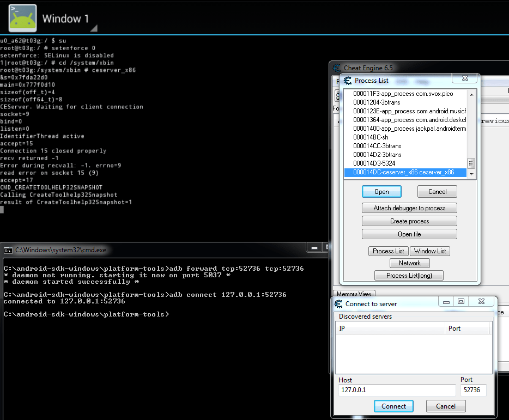Image resolution: width=509 pixels, height=420 pixels.
Task: Open the selected ceserver_x86 process
Action: [x=381, y=191]
